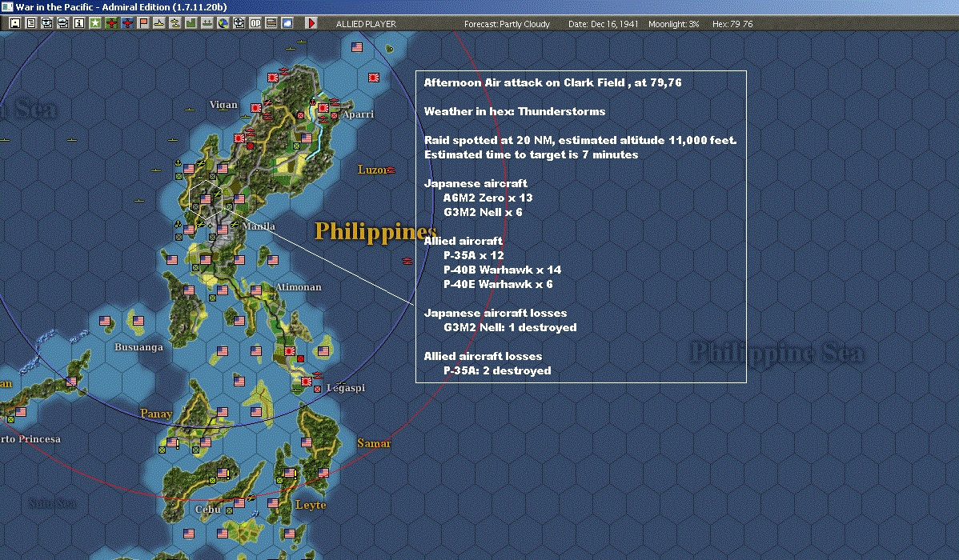This screenshot has height=560, width=959.
Task: Click 'P-35A x 12' report line
Action: click(x=473, y=255)
